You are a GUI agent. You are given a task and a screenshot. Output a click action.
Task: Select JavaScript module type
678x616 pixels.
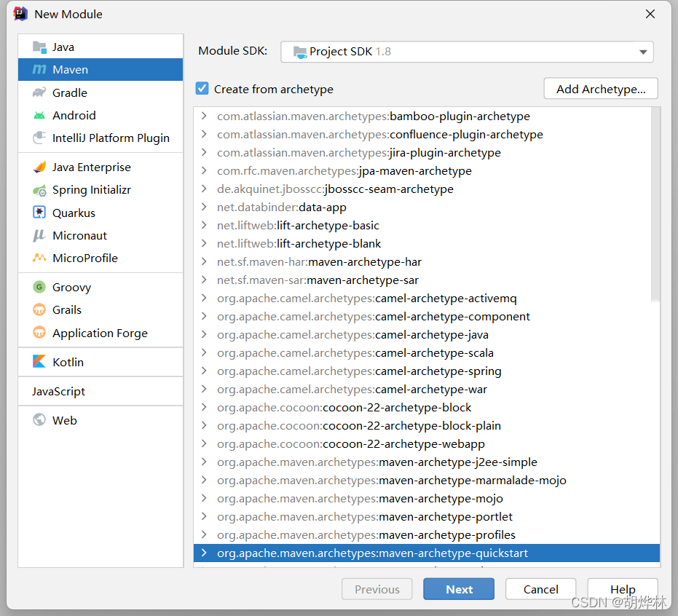click(100, 391)
